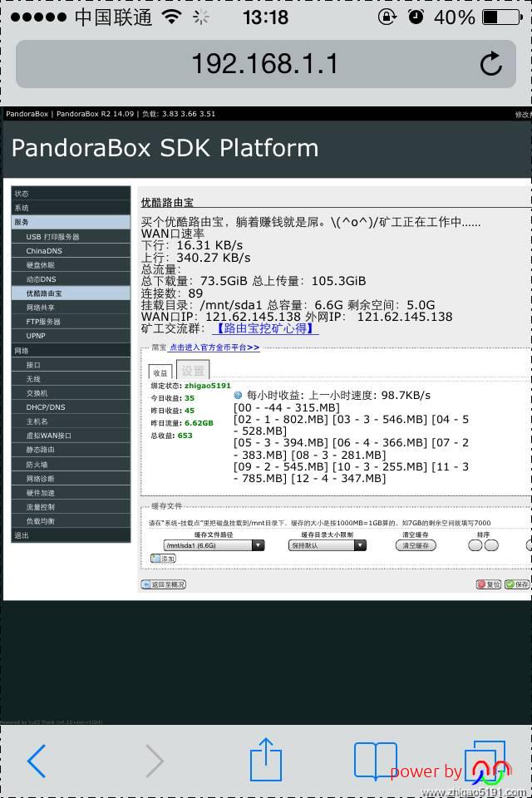This screenshot has height=798, width=532.
Task: Open Safari bookmarks book icon
Action: (376, 761)
